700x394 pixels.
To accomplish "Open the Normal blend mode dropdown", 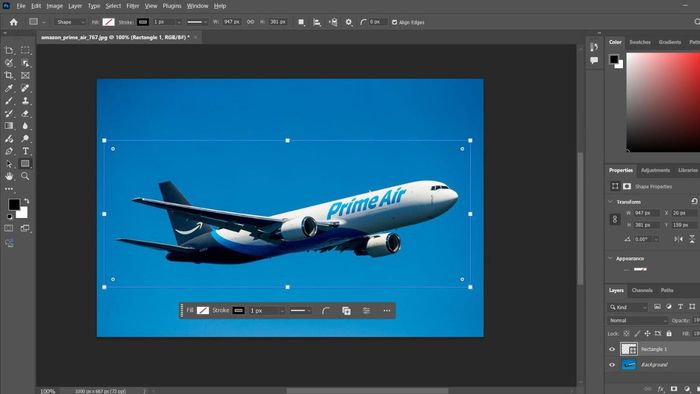I will [x=638, y=320].
